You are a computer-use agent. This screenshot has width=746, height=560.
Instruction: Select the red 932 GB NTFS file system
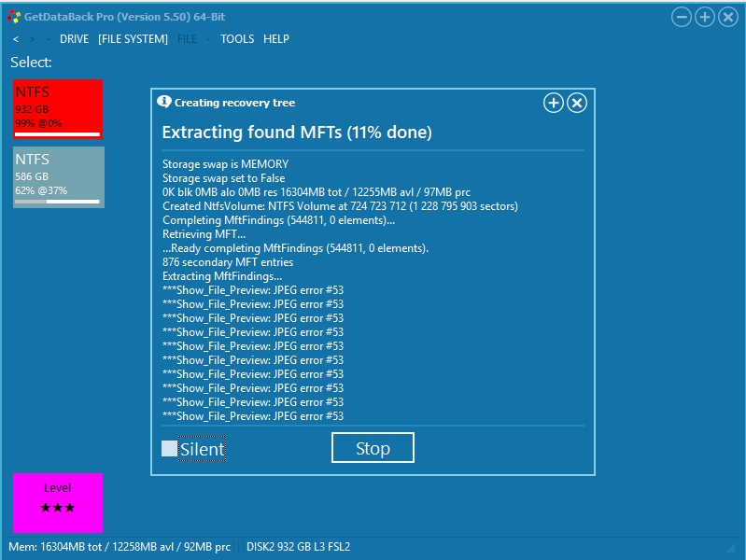[x=58, y=109]
